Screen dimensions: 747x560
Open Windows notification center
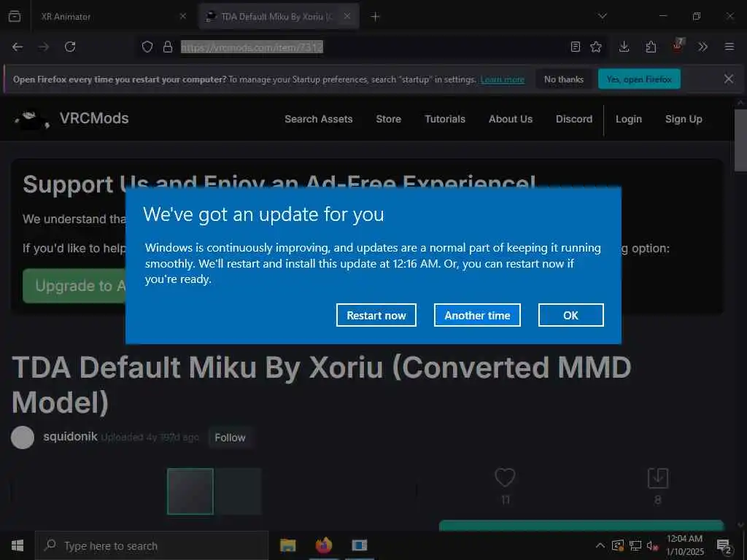(724, 546)
